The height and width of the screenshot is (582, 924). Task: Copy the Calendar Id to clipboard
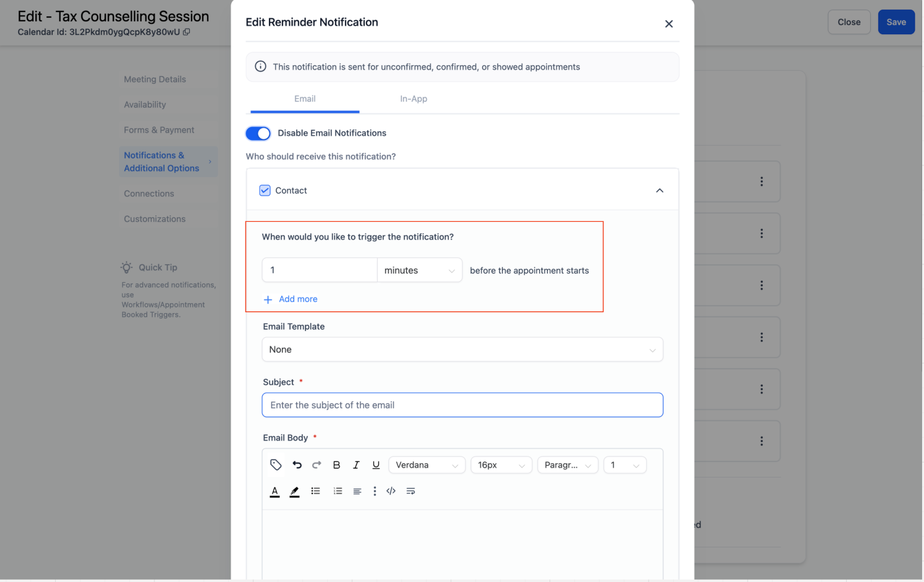click(187, 32)
